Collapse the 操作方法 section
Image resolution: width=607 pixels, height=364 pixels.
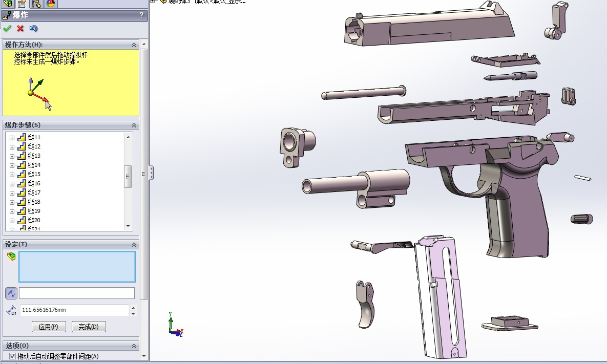tap(134, 45)
